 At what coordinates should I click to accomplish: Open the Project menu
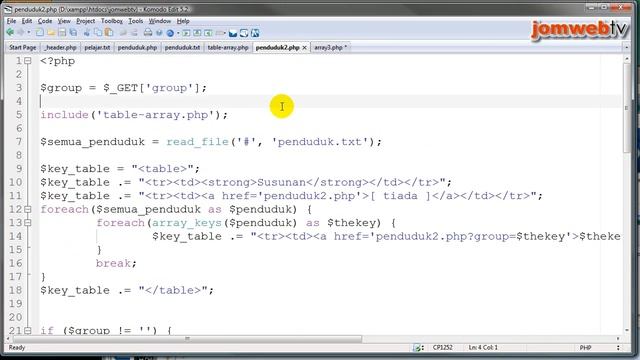[x=86, y=21]
